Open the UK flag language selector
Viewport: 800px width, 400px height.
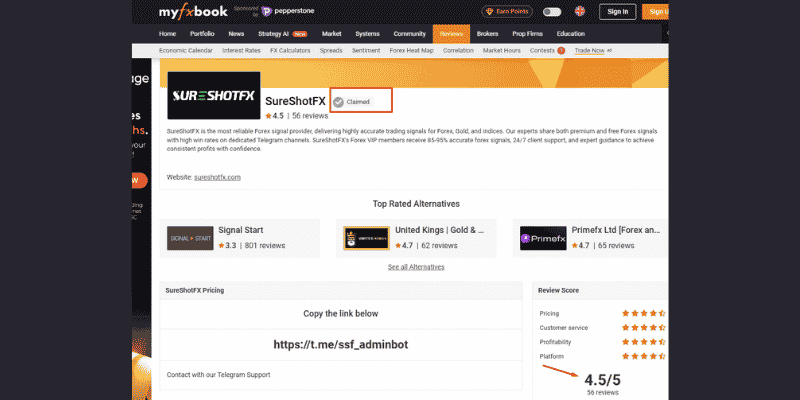580,11
